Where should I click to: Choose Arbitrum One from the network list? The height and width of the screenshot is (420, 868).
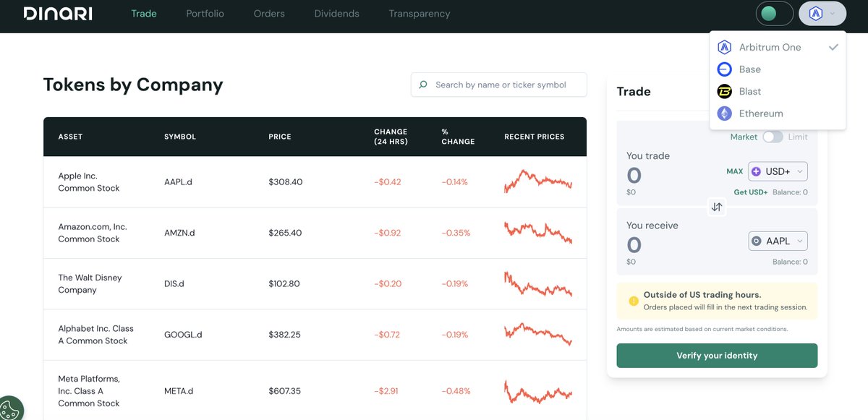pyautogui.click(x=778, y=47)
